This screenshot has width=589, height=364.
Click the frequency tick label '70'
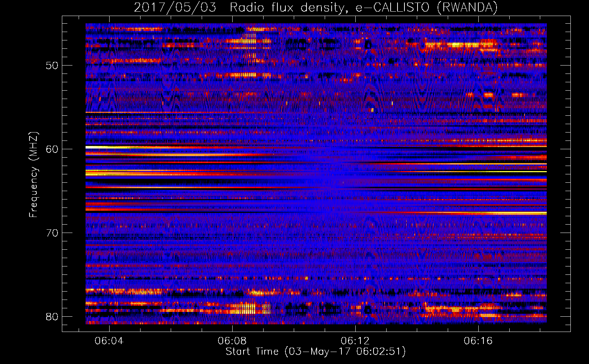(52, 233)
